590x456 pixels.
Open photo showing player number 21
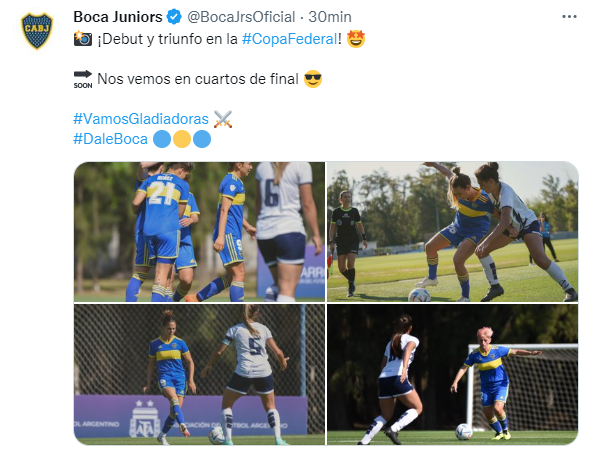199,232
